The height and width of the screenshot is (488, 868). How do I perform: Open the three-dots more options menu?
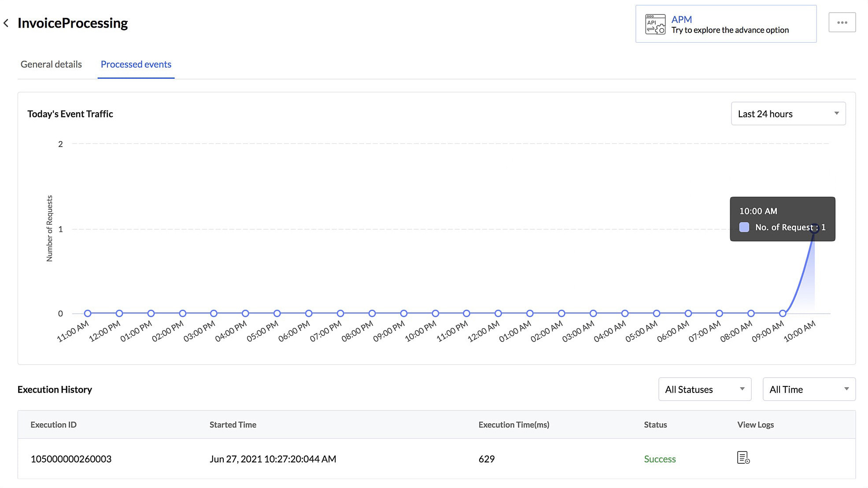tap(842, 22)
